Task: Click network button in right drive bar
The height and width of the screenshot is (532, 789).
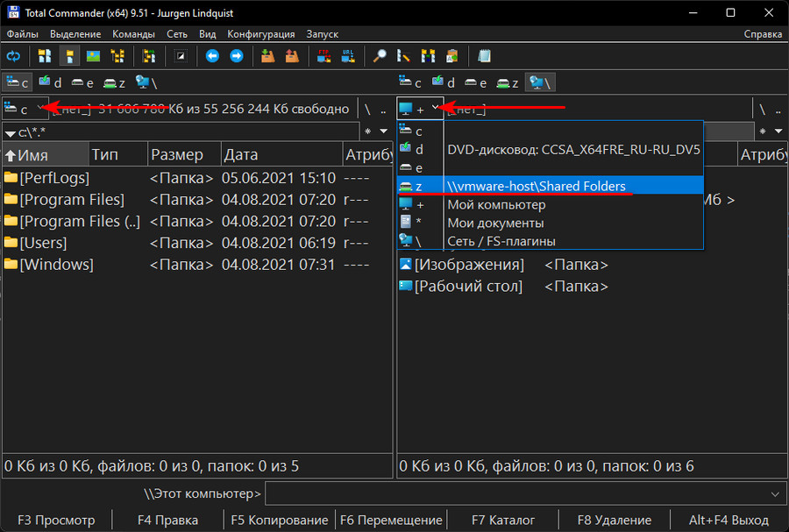Action: [540, 82]
